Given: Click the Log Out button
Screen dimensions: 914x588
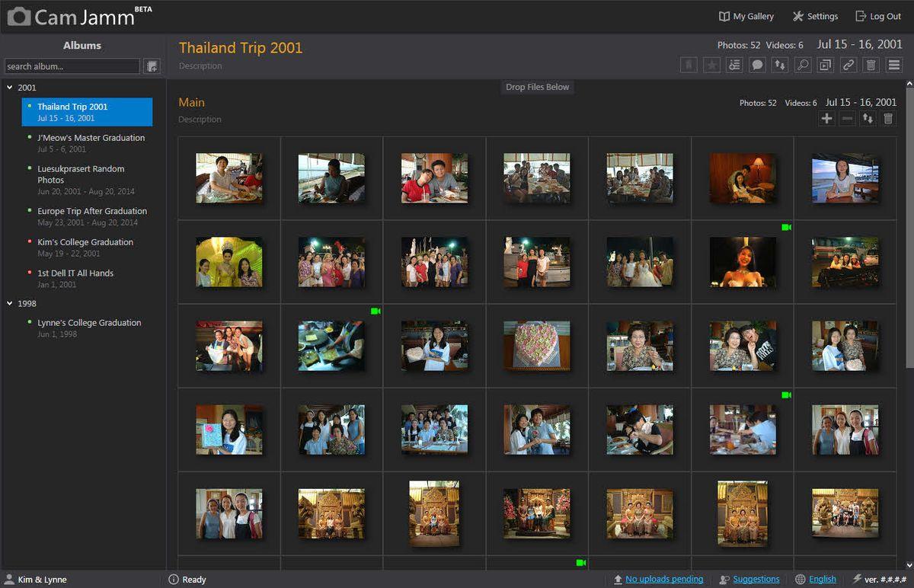Looking at the screenshot, I should click(878, 16).
